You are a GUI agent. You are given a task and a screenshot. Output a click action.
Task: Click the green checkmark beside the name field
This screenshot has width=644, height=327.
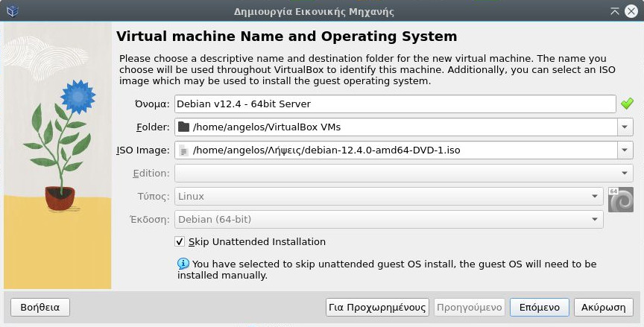[627, 104]
